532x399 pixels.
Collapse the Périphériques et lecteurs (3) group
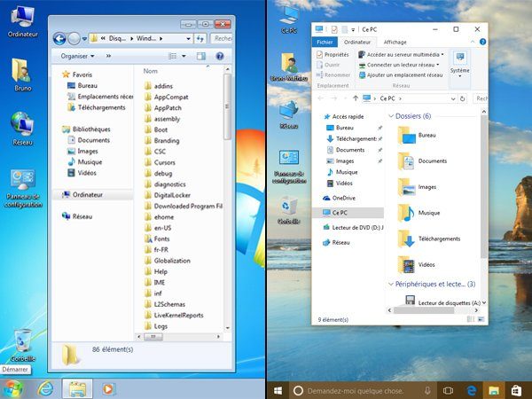[x=391, y=284]
